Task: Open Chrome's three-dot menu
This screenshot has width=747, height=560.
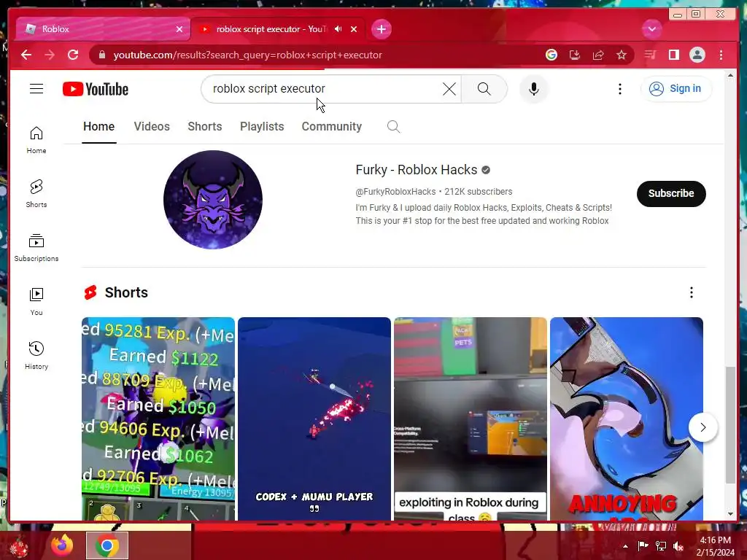Action: coord(721,55)
